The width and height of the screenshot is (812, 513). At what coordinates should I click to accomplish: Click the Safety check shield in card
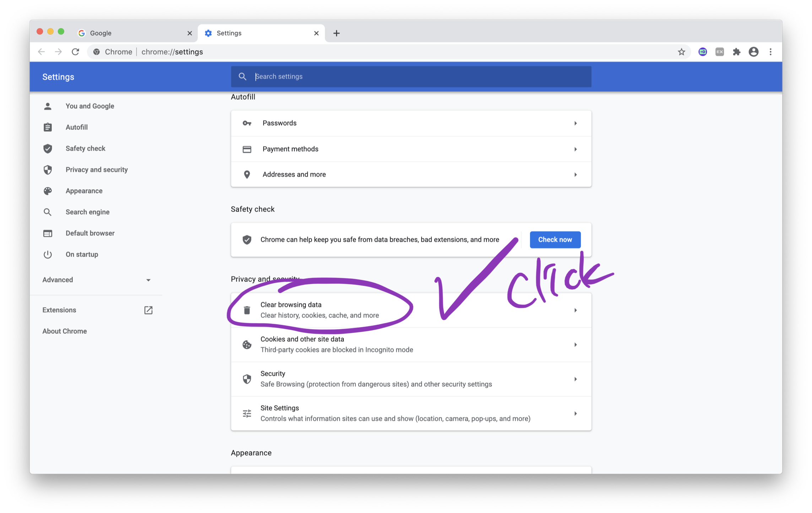pyautogui.click(x=247, y=240)
